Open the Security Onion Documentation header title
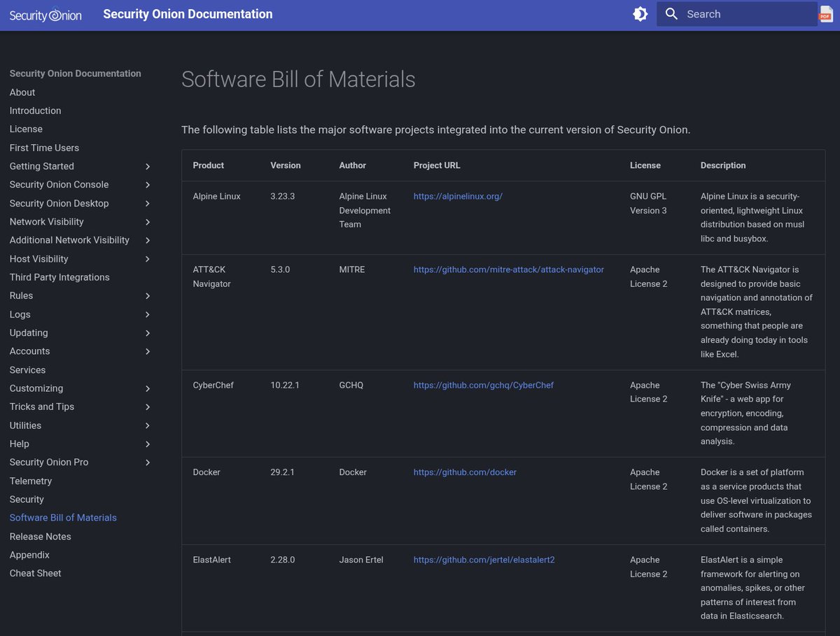This screenshot has width=840, height=636. click(x=188, y=14)
